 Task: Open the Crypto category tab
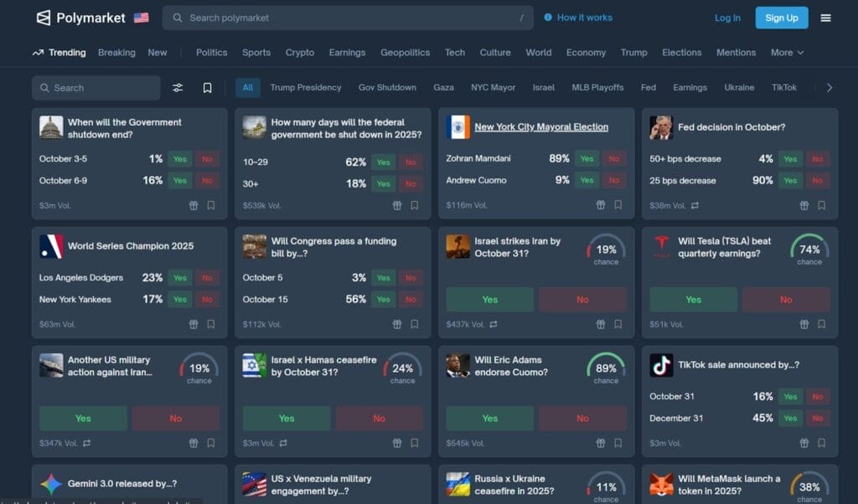[x=299, y=52]
